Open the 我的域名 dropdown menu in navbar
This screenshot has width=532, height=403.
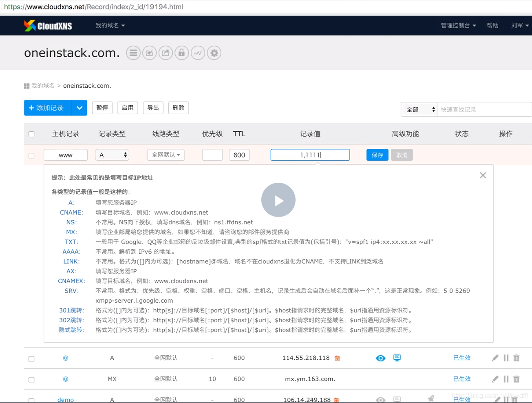point(110,25)
